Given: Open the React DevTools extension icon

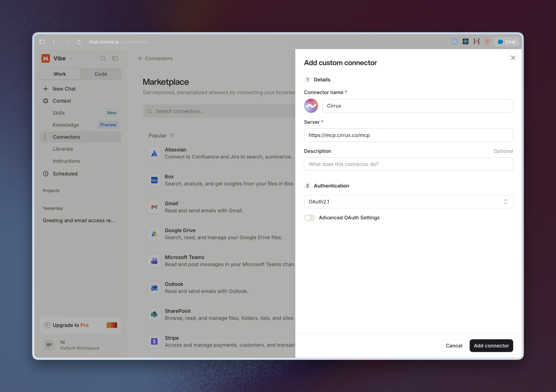Looking at the screenshot, I should coord(466,41).
